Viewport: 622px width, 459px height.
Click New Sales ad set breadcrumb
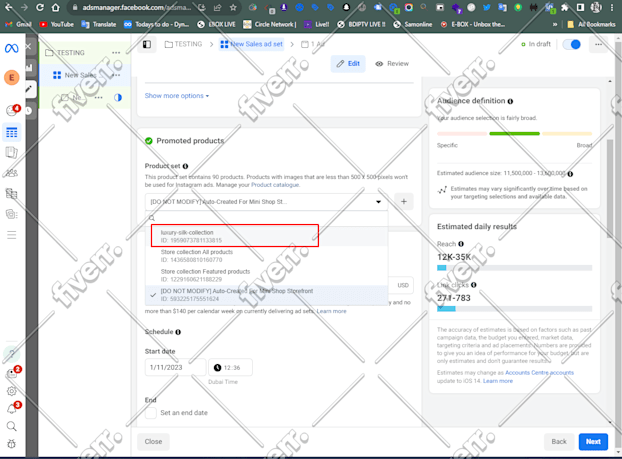coord(251,44)
